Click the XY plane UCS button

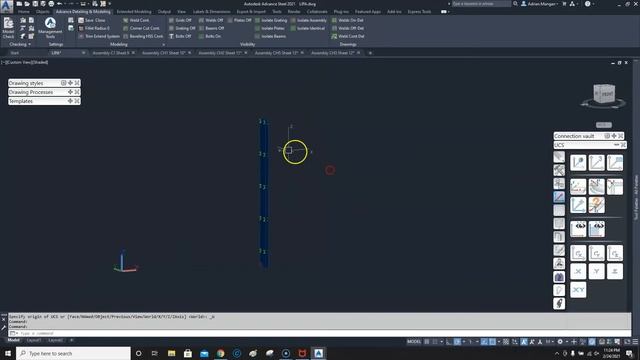point(578,290)
